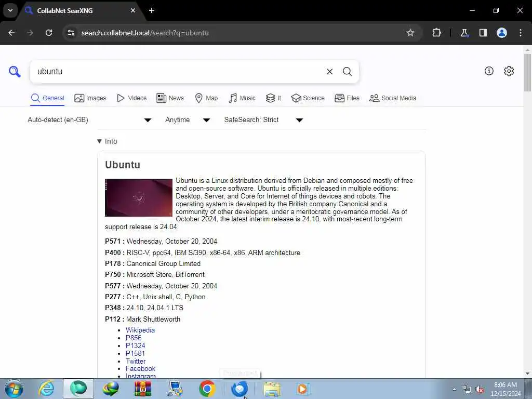Select the 'Canonical Group Limited' text
The image size is (532, 399).
164,263
